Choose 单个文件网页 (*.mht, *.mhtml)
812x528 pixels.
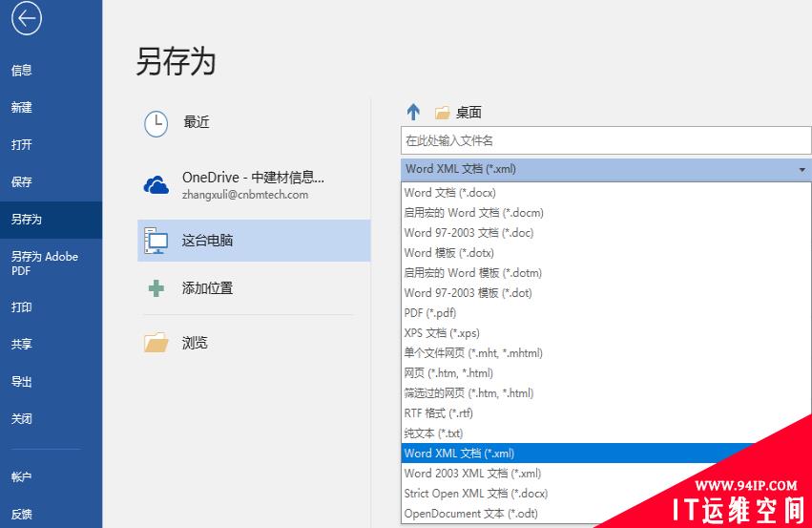(606, 353)
